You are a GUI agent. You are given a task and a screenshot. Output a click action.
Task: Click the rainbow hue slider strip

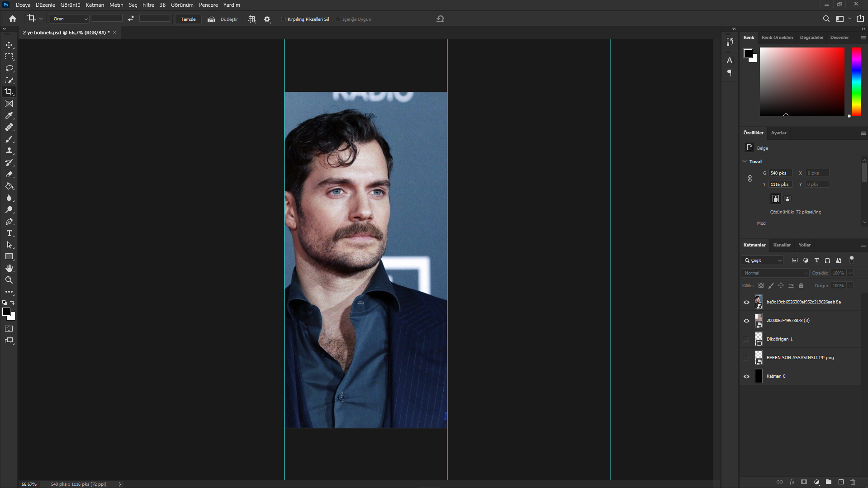856,81
